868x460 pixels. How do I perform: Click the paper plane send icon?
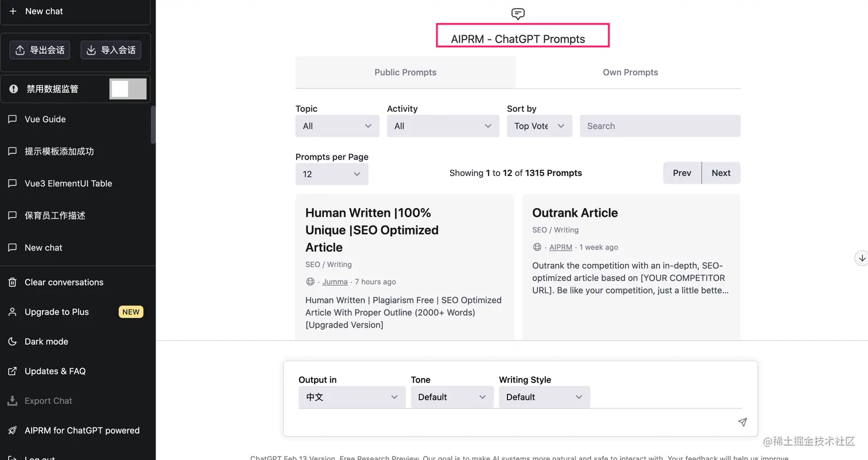[x=742, y=422]
